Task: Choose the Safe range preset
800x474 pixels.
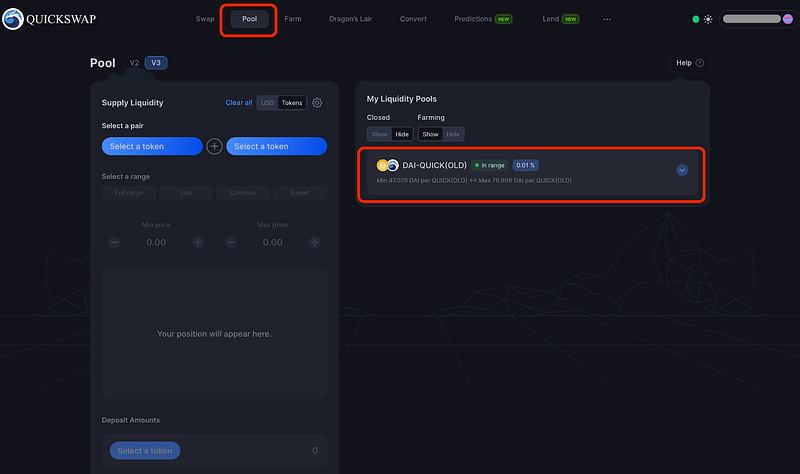Action: (x=186, y=193)
